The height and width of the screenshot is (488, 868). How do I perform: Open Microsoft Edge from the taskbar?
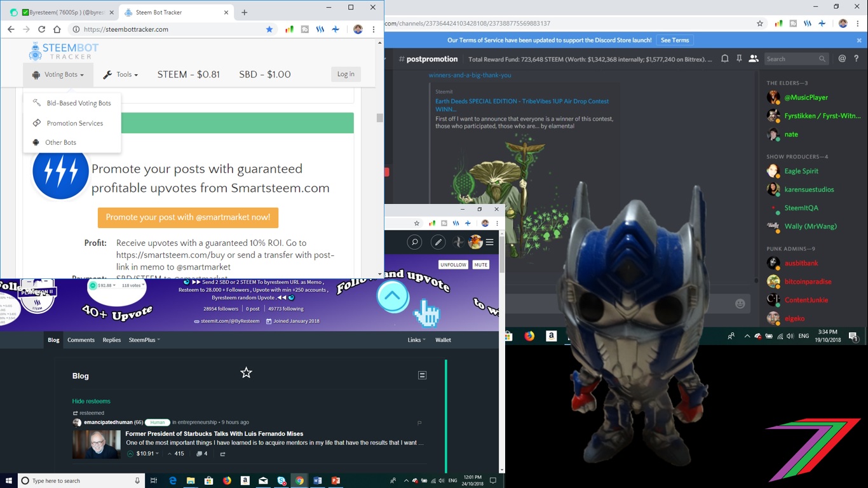[172, 481]
